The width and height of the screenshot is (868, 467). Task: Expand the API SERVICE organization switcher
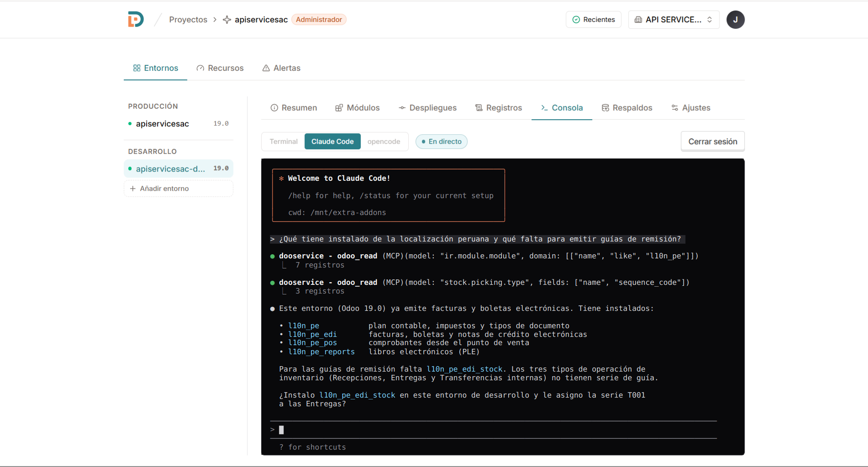pyautogui.click(x=673, y=20)
